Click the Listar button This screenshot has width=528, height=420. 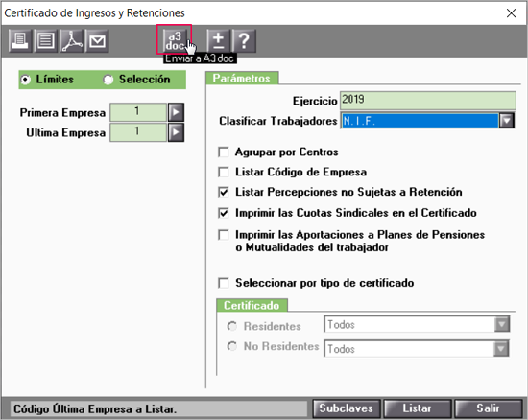(x=418, y=408)
